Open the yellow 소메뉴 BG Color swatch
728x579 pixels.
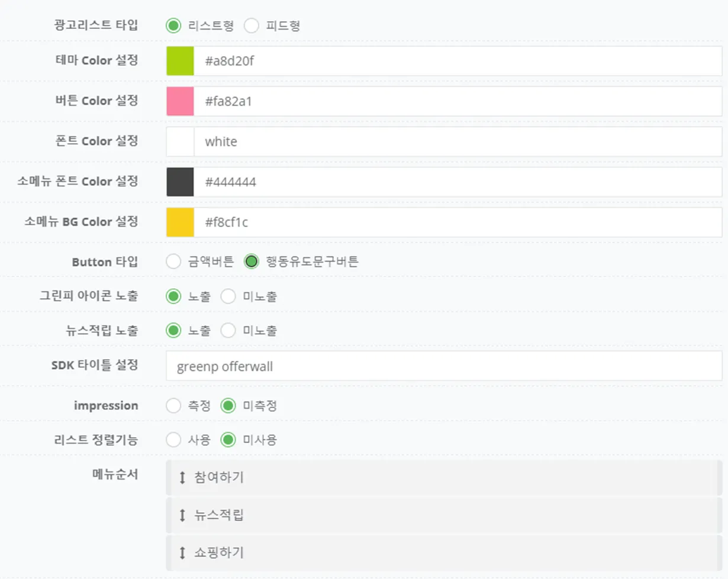click(x=180, y=222)
